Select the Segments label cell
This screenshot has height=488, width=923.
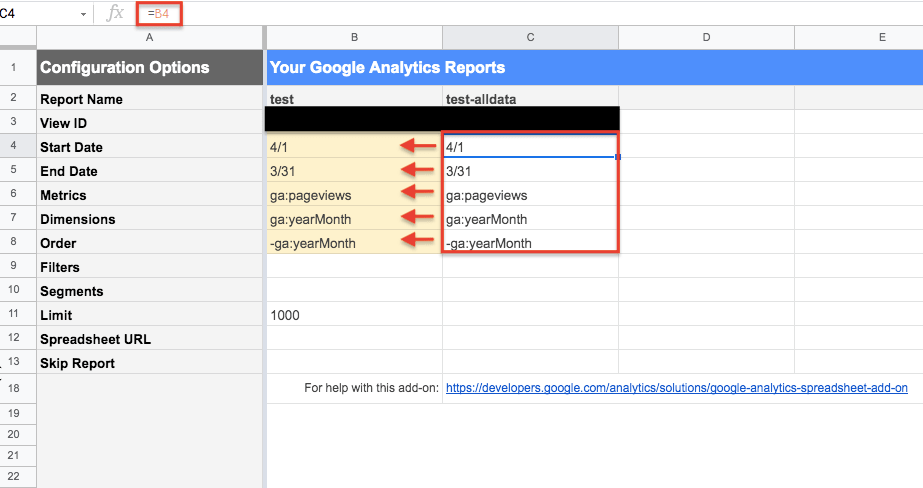tap(150, 290)
